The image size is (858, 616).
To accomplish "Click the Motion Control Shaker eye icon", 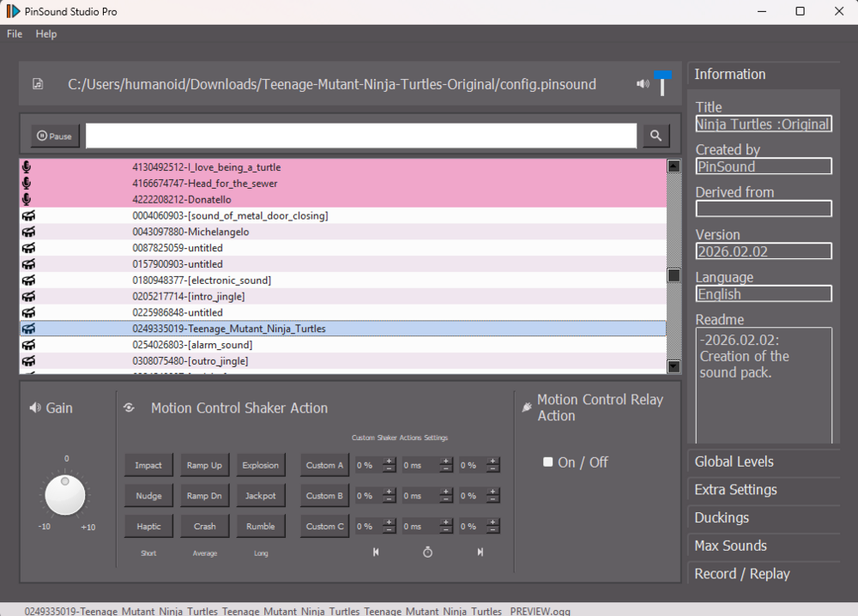I will (x=130, y=408).
